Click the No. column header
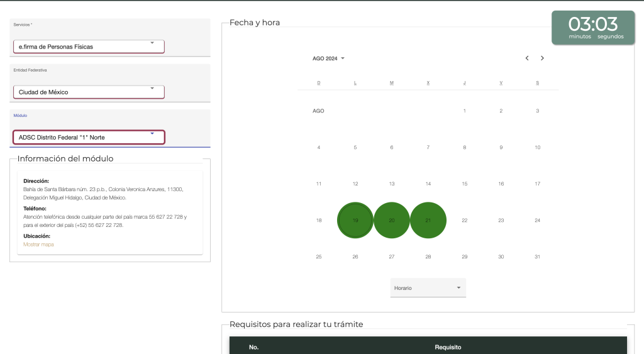Viewport: 644px width, 354px height. coord(254,347)
